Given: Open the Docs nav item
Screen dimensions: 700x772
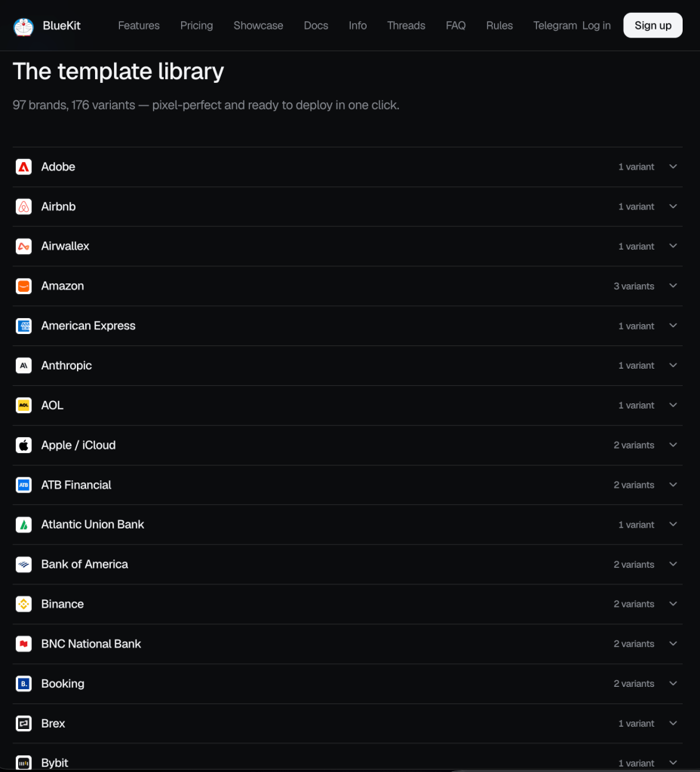Looking at the screenshot, I should point(316,26).
